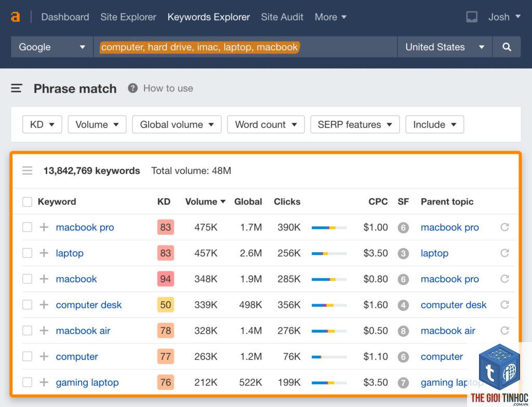This screenshot has height=407, width=532.
Task: Click the computer row clicks distribution bar
Action: [329, 357]
